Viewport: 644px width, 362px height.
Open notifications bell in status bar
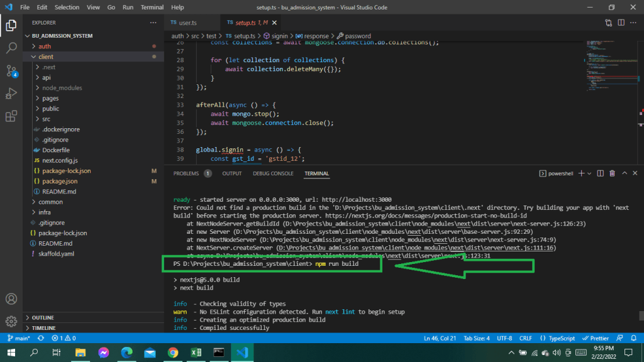634,338
